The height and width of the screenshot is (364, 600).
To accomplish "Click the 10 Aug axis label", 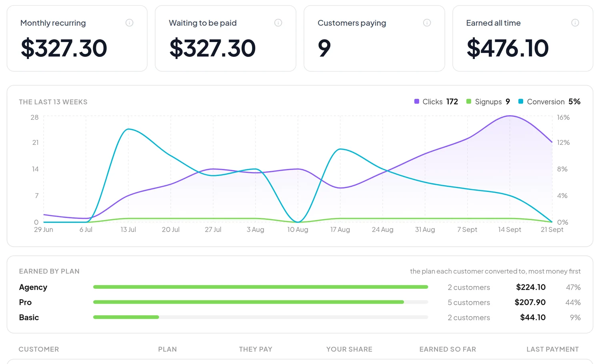I will (x=298, y=230).
